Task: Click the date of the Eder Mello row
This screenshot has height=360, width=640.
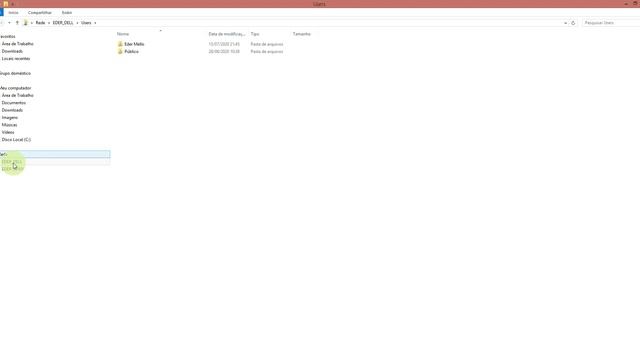Action: (x=224, y=44)
